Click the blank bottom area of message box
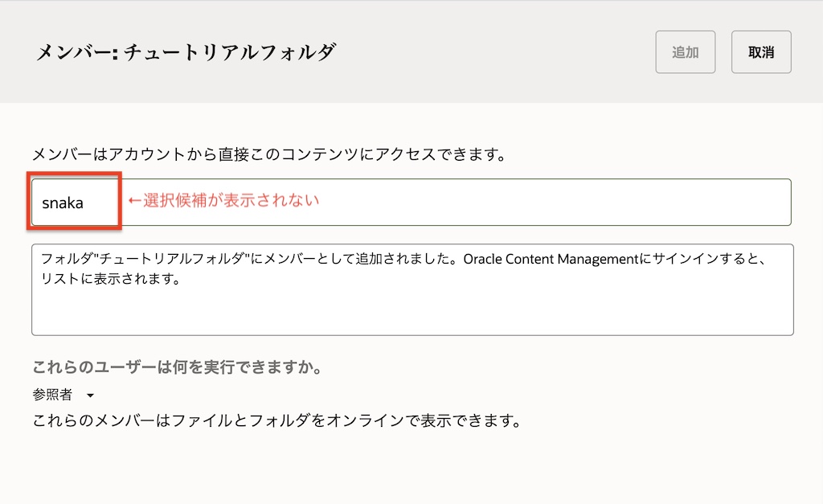This screenshot has height=504, width=823. pos(411,318)
